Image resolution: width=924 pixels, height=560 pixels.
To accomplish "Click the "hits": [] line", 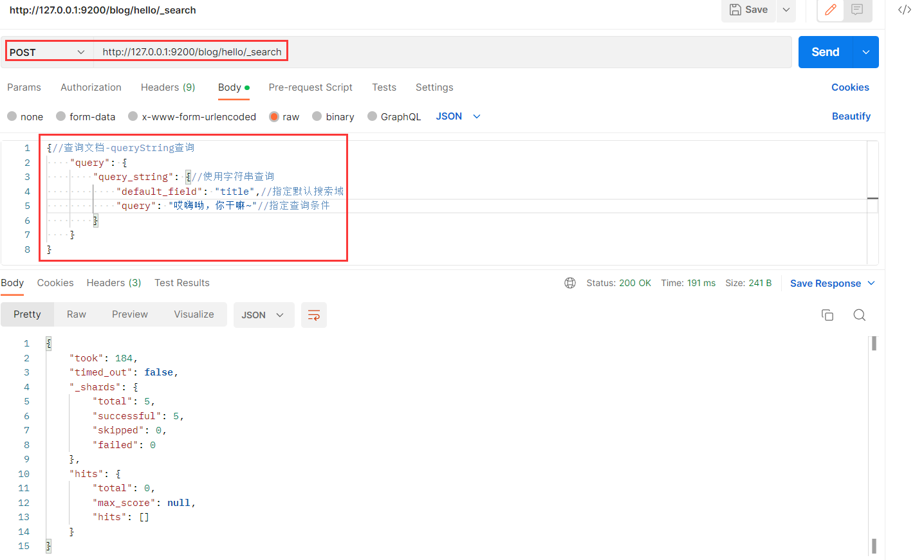I will [121, 517].
